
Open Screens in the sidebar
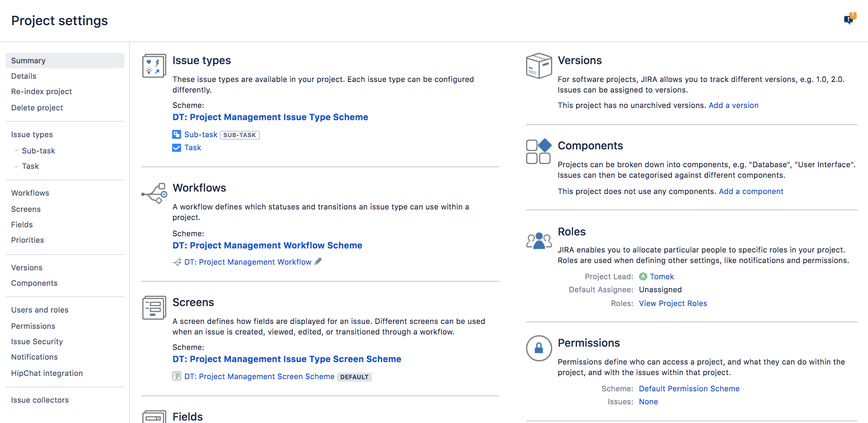click(x=26, y=209)
